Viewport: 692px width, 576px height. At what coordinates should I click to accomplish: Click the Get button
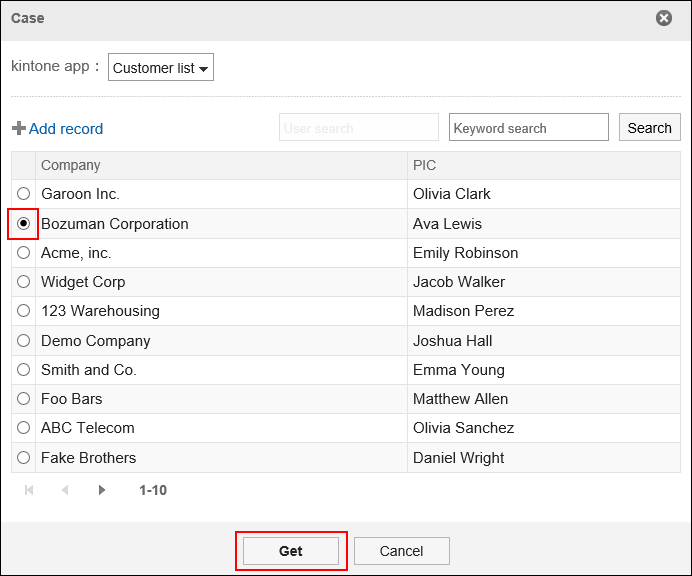click(291, 551)
